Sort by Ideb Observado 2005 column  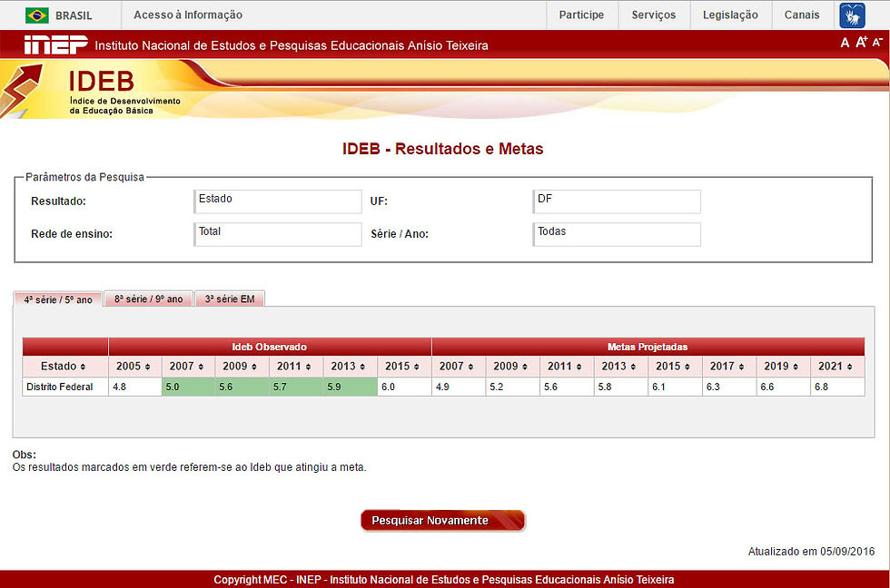[x=134, y=367]
